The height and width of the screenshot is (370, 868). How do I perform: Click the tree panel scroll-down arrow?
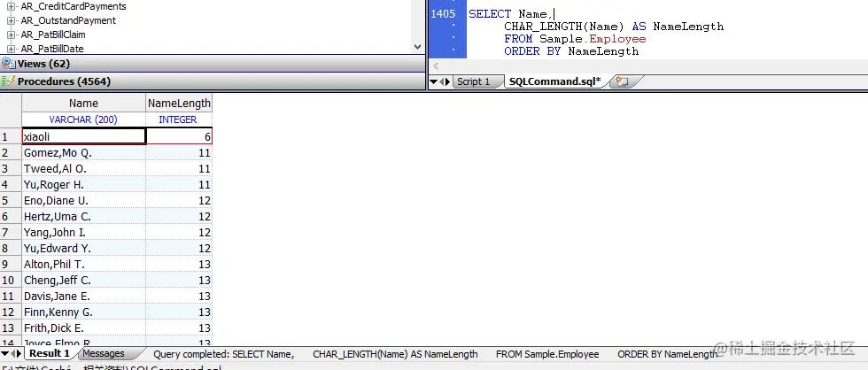point(418,48)
